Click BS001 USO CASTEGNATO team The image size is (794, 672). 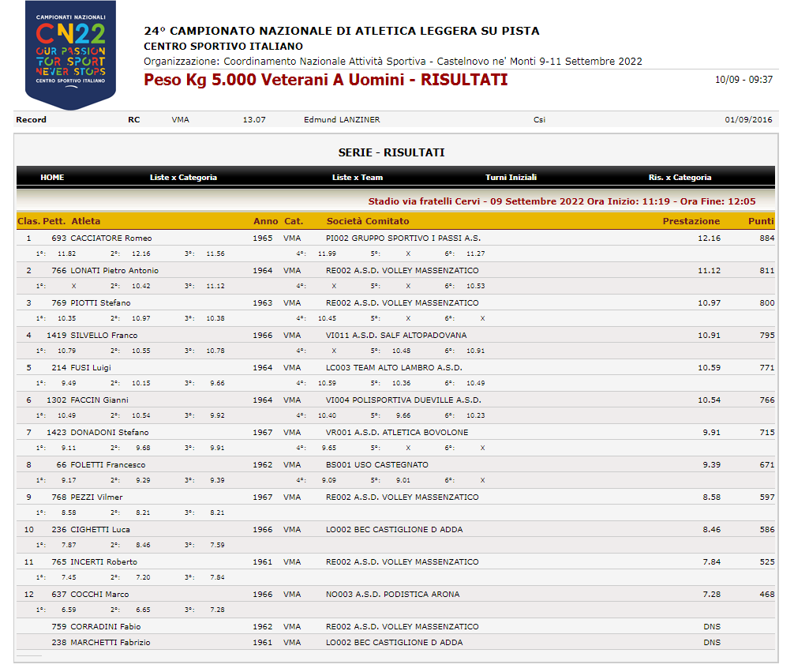376,465
